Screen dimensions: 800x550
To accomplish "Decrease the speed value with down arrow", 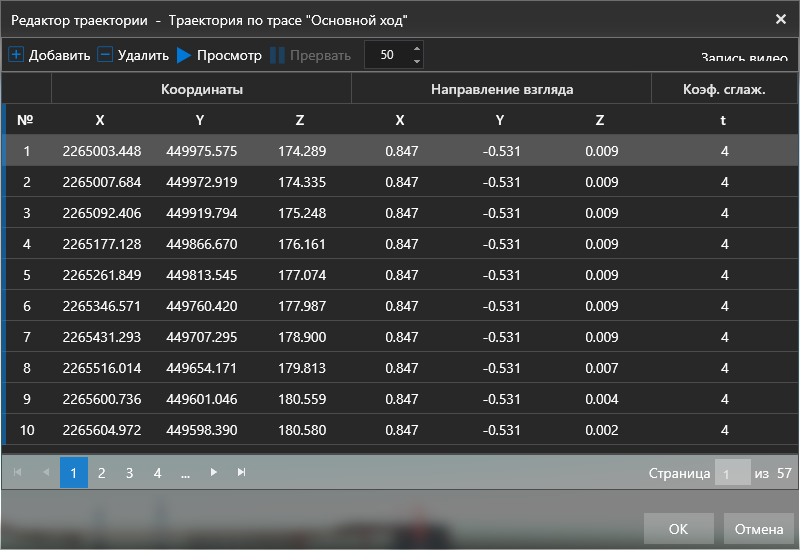I will click(x=417, y=62).
